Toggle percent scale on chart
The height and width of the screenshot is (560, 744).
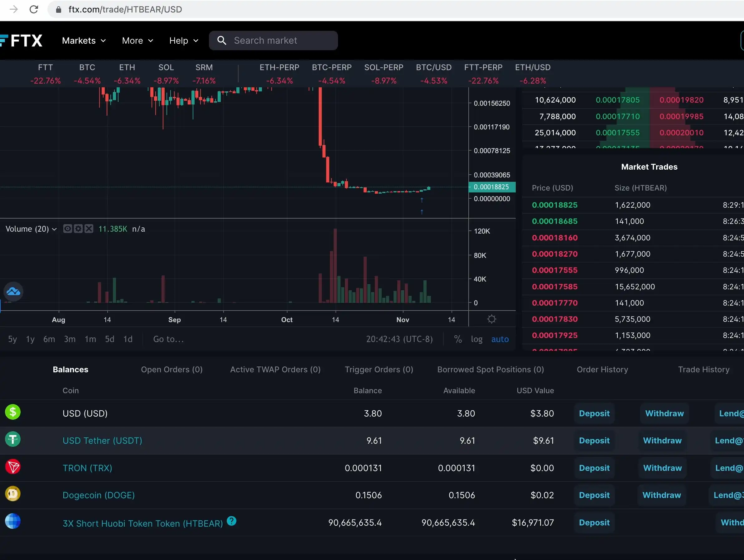[x=458, y=339]
